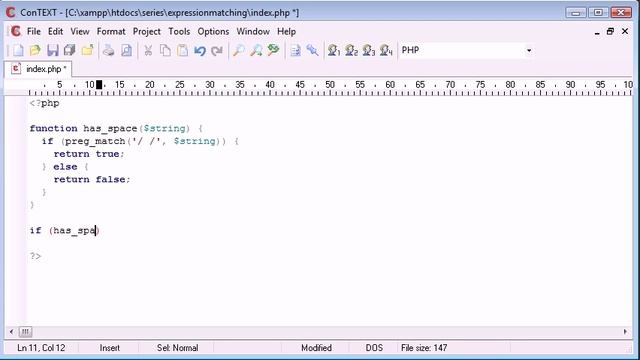Print the document using printer icon

pos(108,50)
